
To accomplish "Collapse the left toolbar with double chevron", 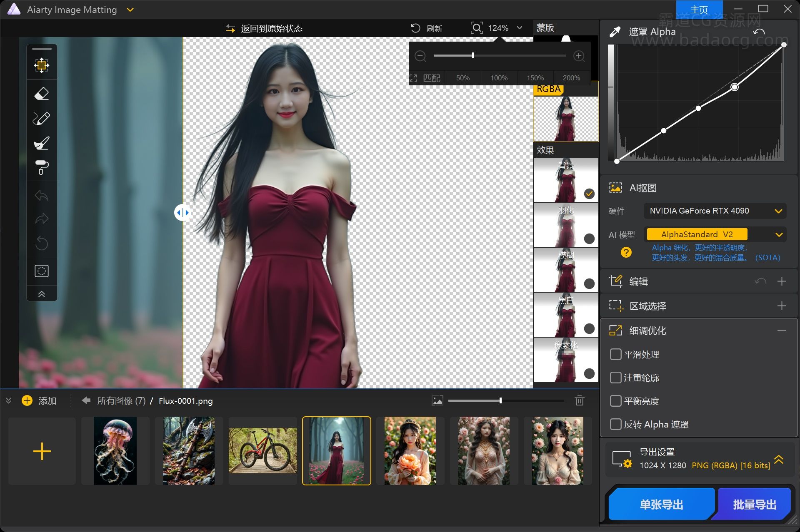I will pyautogui.click(x=42, y=294).
